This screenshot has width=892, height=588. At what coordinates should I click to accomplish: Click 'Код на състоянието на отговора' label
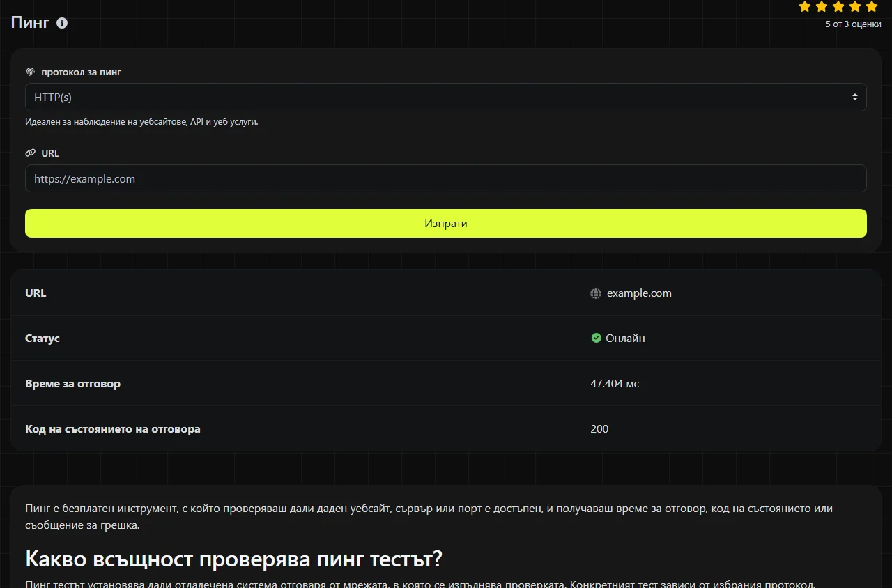pyautogui.click(x=113, y=429)
